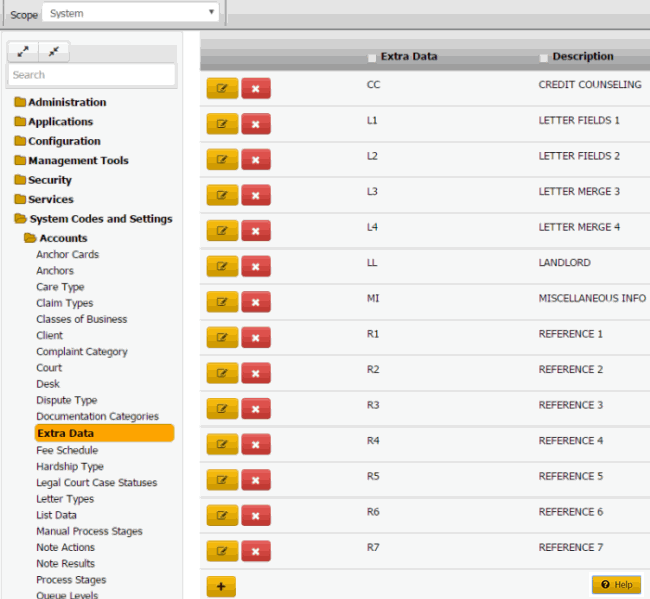
Task: Open the Anchor Cards link
Action: pyautogui.click(x=67, y=254)
